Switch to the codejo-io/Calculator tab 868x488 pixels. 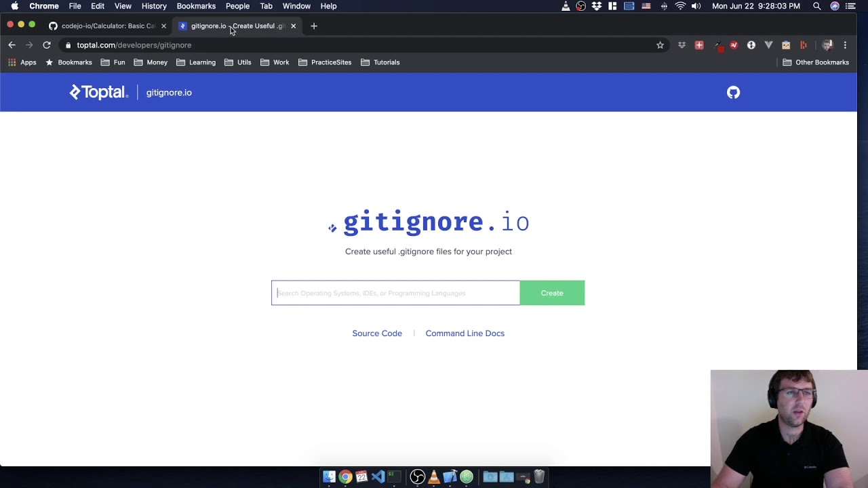click(x=106, y=26)
